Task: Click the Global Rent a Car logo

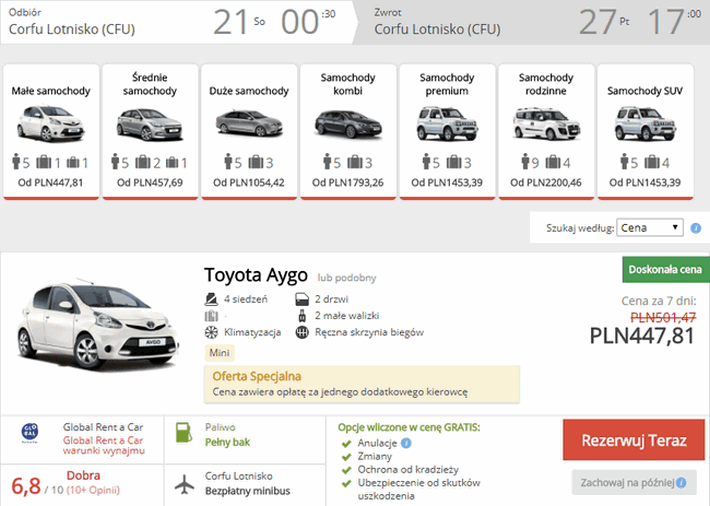Action: (x=30, y=433)
